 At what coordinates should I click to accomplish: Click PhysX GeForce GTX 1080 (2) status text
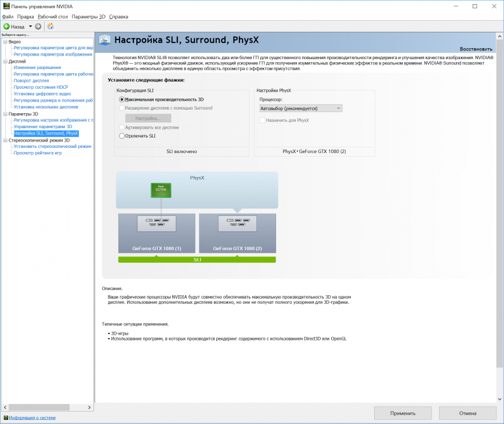coord(314,151)
